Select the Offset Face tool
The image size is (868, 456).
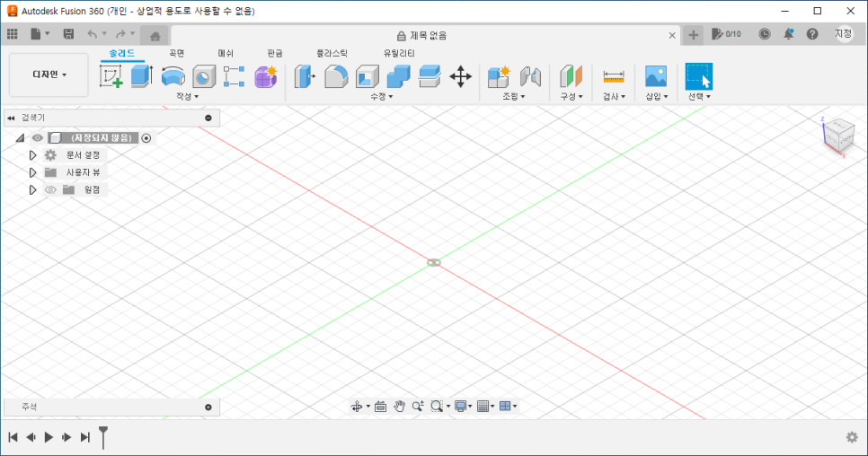pos(430,76)
